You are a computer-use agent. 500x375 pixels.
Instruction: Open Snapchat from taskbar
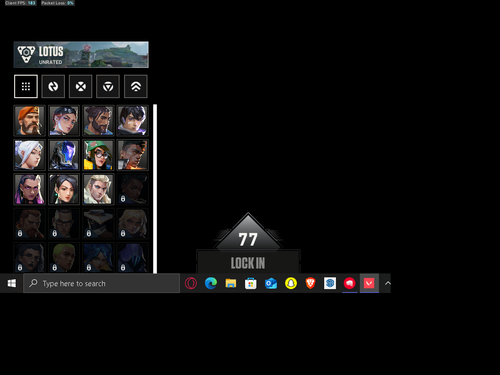(x=291, y=283)
